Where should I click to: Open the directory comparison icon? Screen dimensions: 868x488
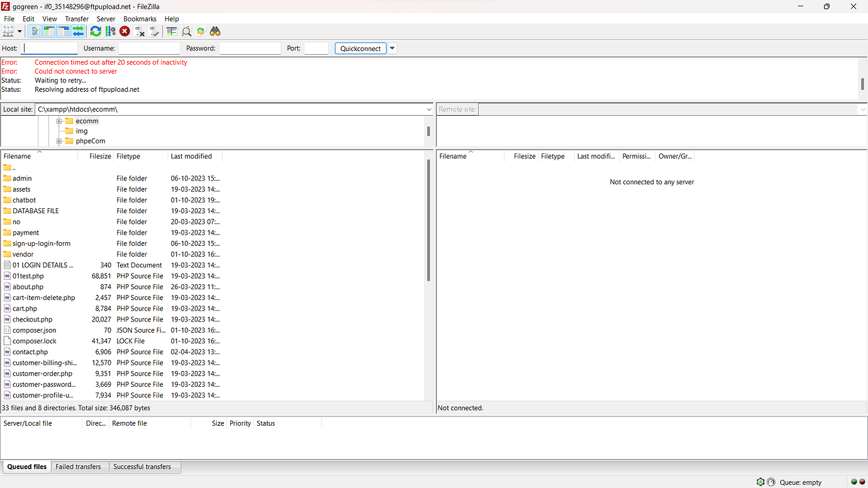click(172, 31)
